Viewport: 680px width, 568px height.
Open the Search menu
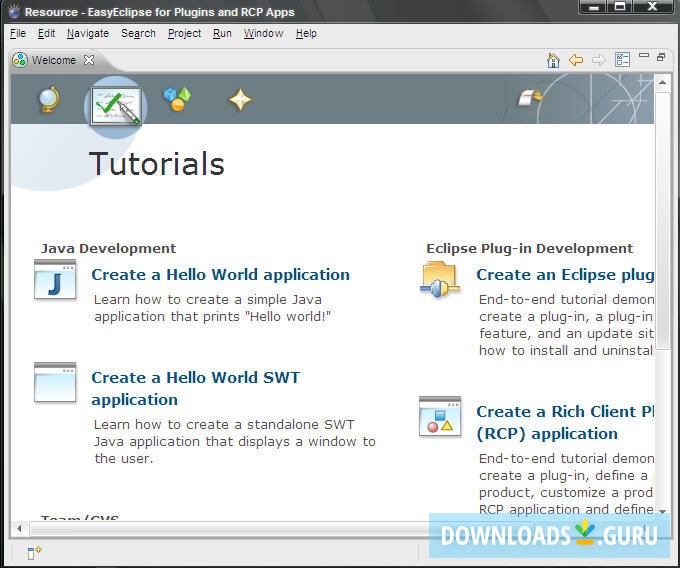pyautogui.click(x=138, y=33)
